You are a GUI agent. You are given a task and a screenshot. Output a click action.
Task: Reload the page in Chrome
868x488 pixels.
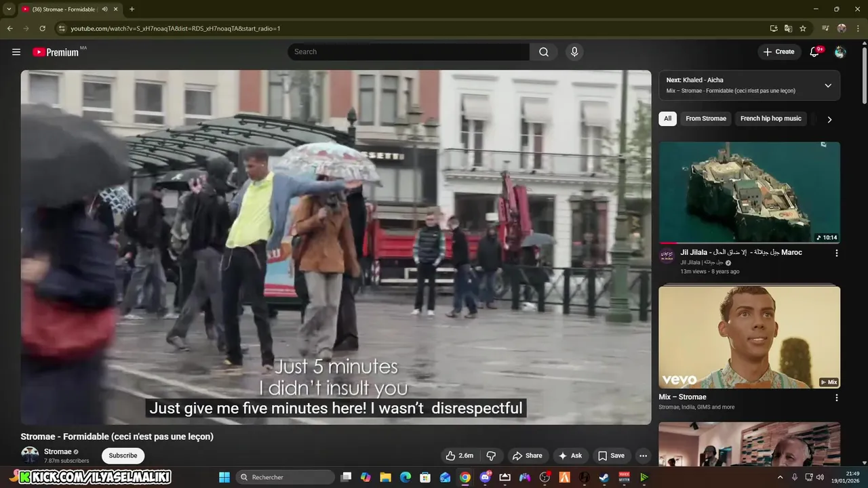pos(42,28)
